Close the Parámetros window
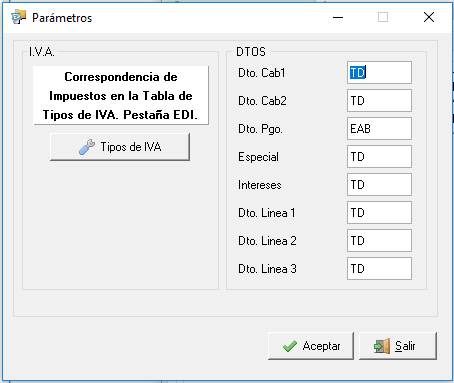Screen dimensions: 454x383 click(429, 17)
